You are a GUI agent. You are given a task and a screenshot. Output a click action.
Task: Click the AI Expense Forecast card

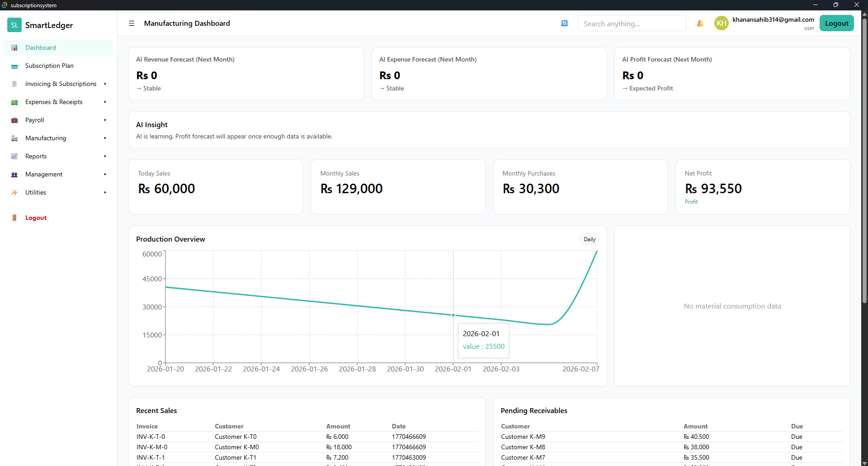click(489, 74)
